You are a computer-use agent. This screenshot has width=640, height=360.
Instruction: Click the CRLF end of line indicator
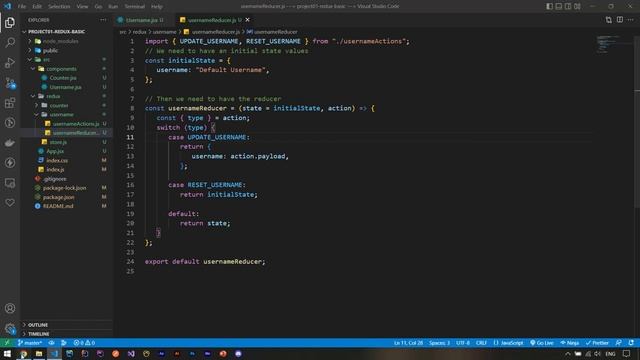pos(481,343)
